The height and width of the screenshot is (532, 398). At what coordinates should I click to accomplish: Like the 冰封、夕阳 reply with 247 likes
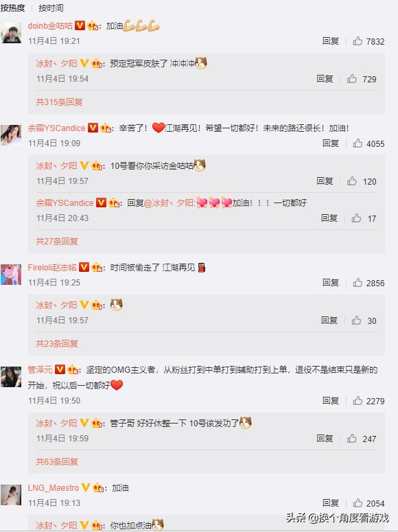point(352,439)
